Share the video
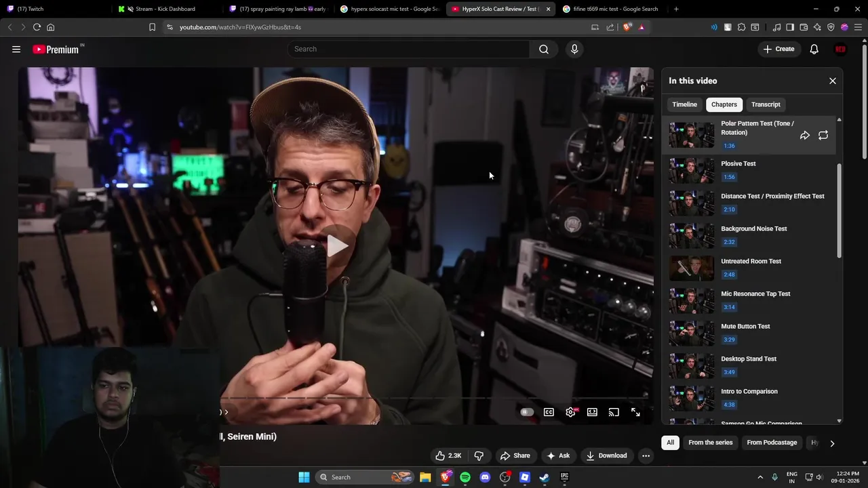This screenshot has width=868, height=488. click(x=515, y=455)
